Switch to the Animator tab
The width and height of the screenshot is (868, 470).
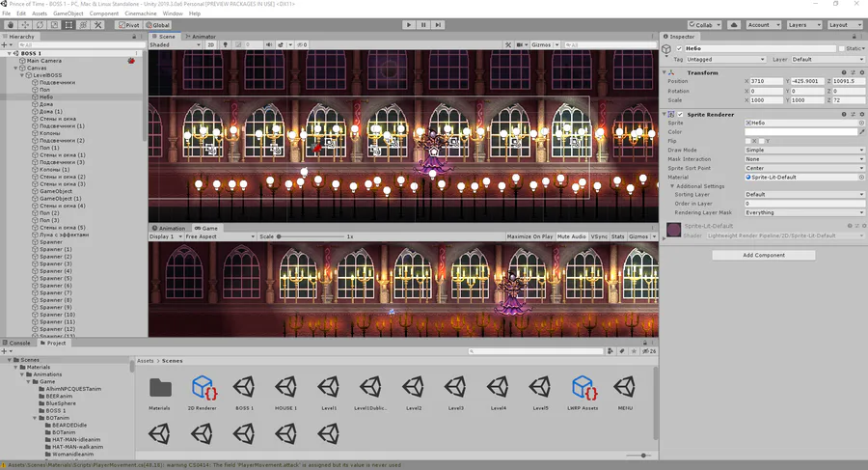pos(201,37)
